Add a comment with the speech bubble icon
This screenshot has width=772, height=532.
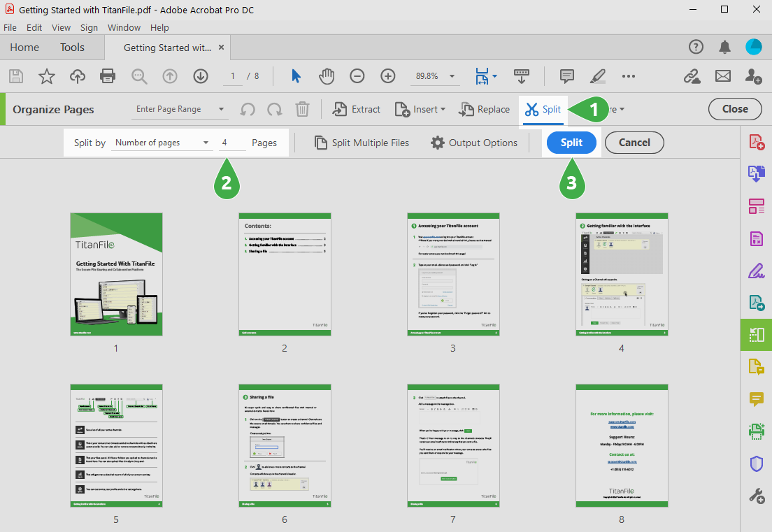566,76
